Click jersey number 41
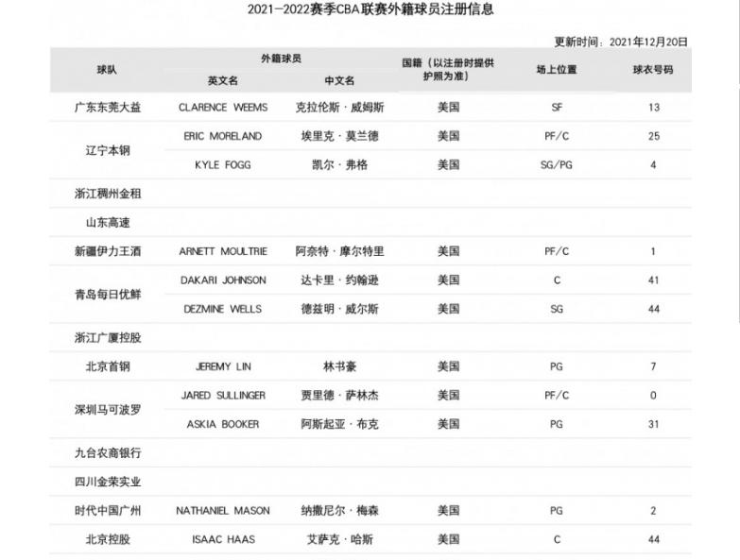740x560 pixels. (654, 280)
